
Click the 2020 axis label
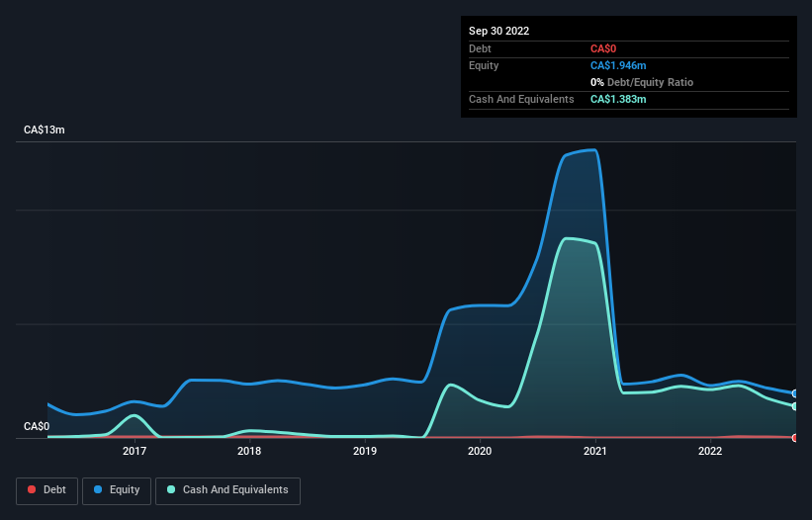click(x=480, y=451)
